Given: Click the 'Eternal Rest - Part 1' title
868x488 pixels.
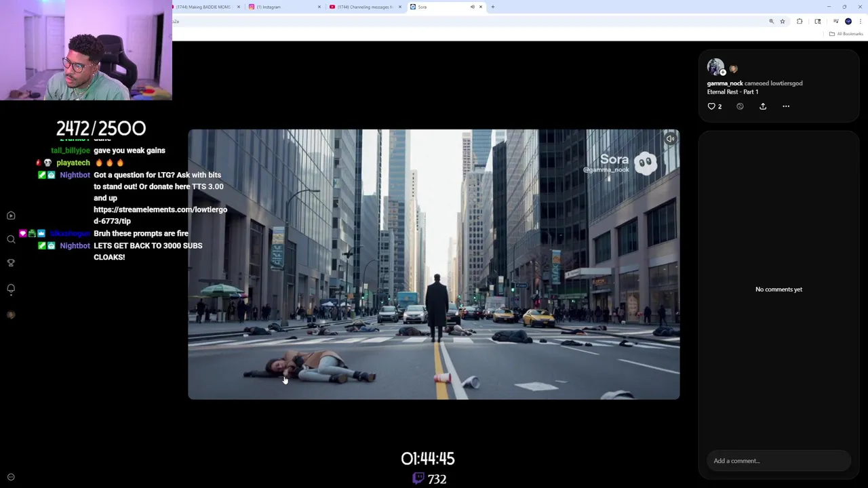Looking at the screenshot, I should 732,91.
